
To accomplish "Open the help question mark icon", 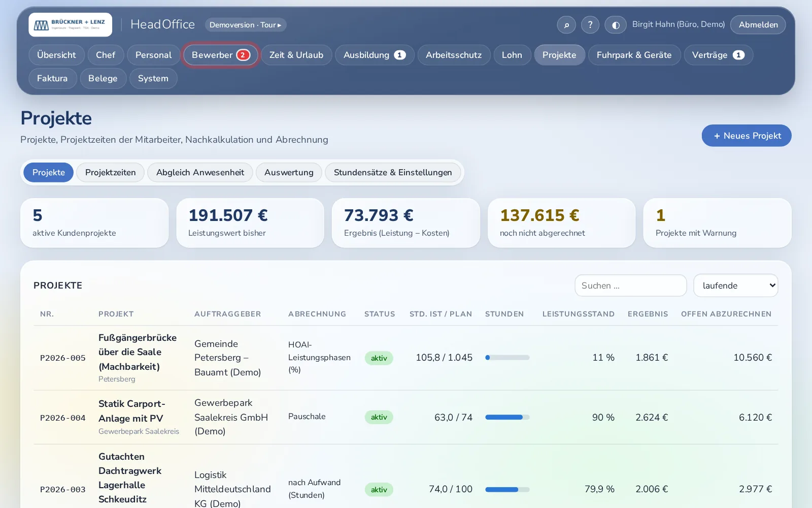I will coord(590,25).
